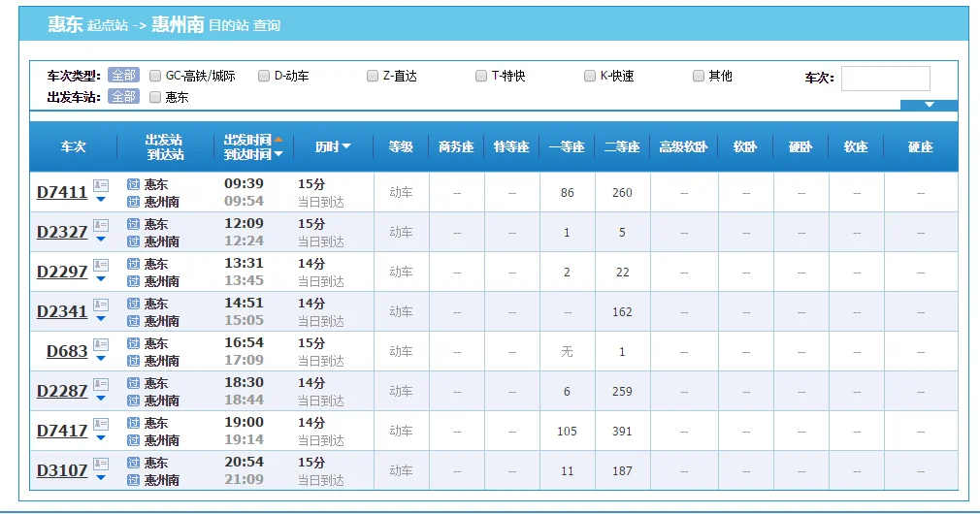Sort by 到达时间 column header
Viewport: 980px width, 514px height.
click(253, 154)
